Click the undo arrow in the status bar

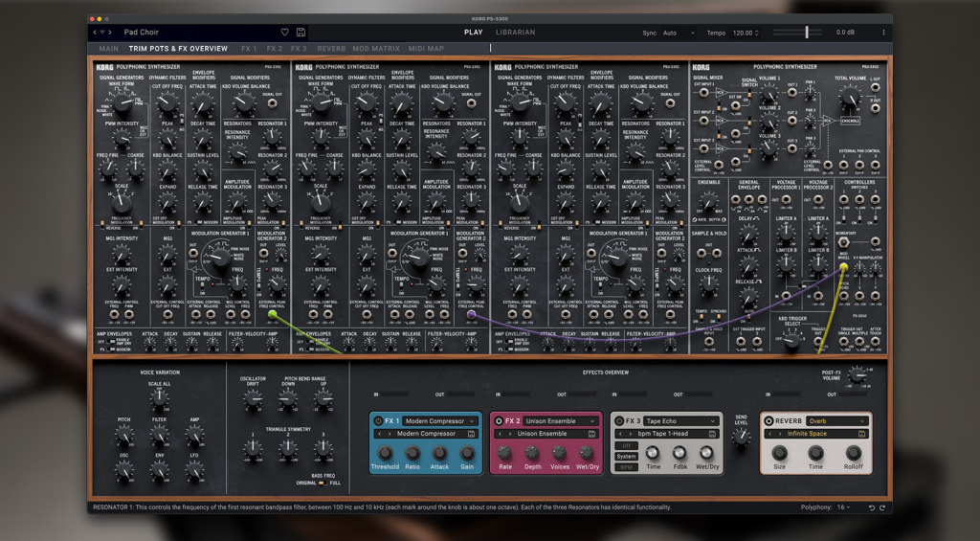click(870, 507)
